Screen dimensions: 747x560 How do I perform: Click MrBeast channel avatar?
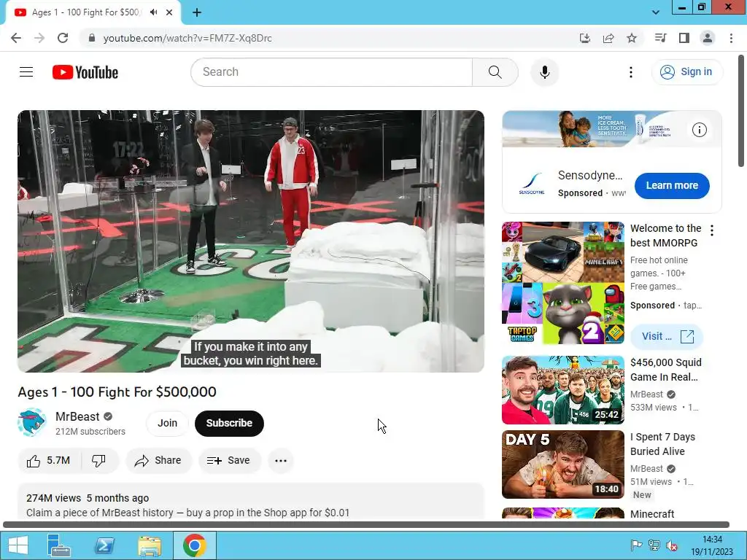(31, 423)
